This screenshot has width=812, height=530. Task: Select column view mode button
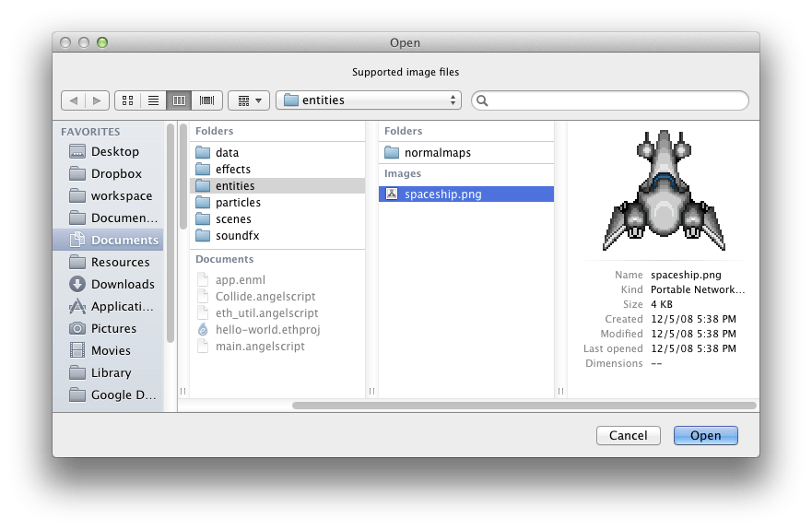coord(180,100)
